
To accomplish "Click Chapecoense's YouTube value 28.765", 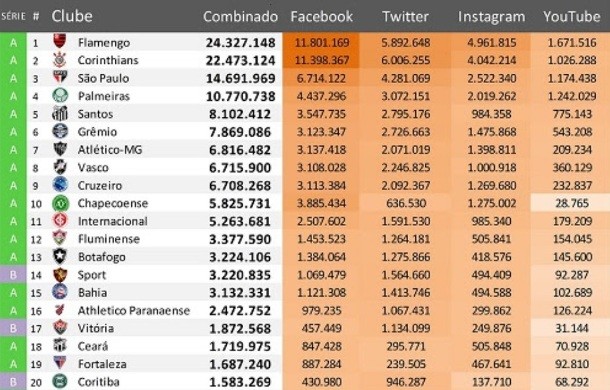I will [x=571, y=203].
